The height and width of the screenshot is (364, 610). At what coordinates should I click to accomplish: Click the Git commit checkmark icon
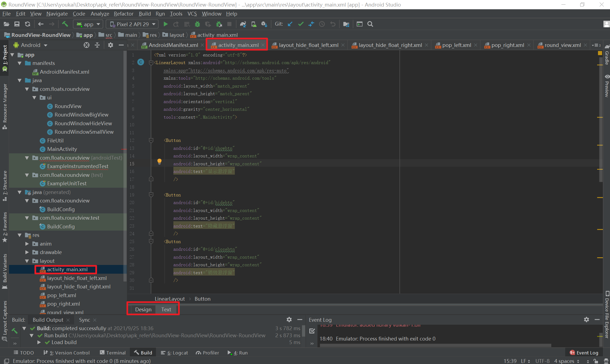[x=301, y=24]
